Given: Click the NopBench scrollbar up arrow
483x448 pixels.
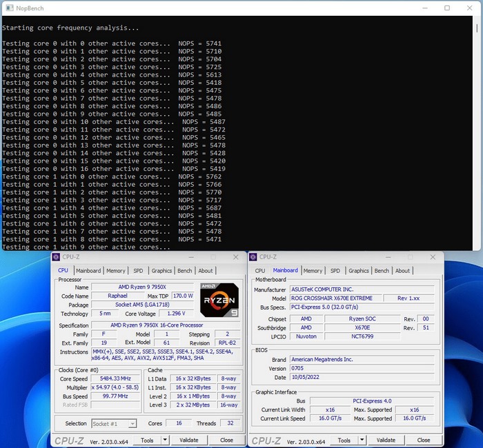Looking at the screenshot, I should (x=478, y=21).
